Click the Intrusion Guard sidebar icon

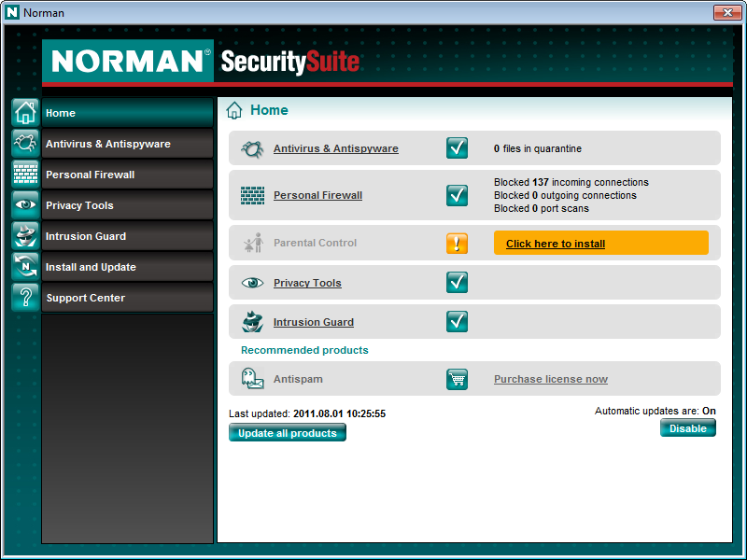24,236
